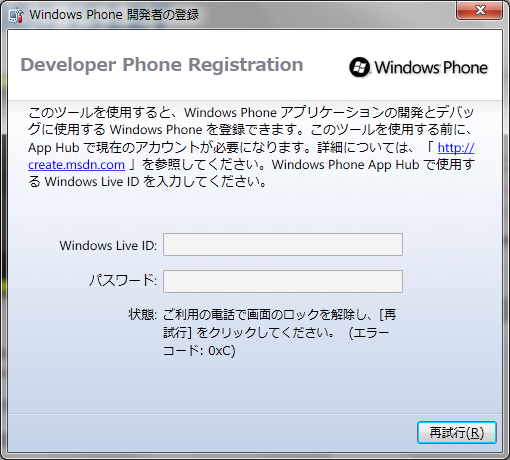Click the 再試行(R) retry button
Image resolution: width=510 pixels, height=460 pixels.
click(457, 432)
